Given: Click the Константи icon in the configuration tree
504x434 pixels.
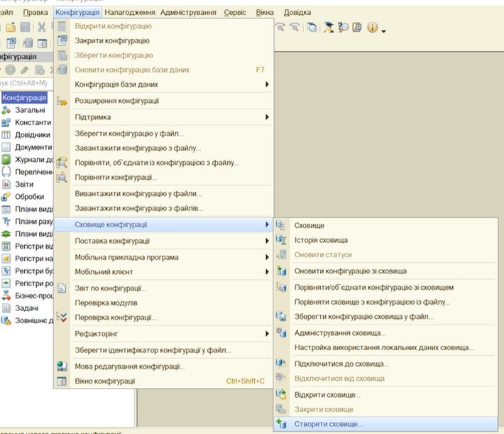Looking at the screenshot, I should pyautogui.click(x=6, y=122).
